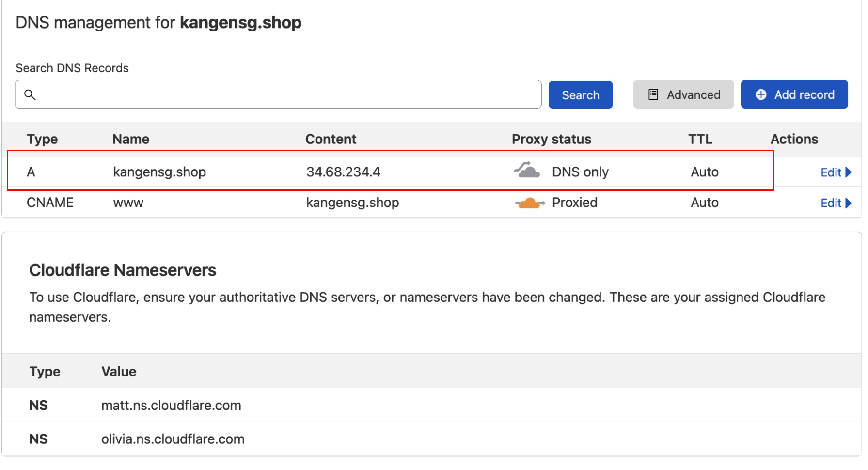Expand the A record with Edit arrow
The width and height of the screenshot is (868, 470).
[848, 172]
